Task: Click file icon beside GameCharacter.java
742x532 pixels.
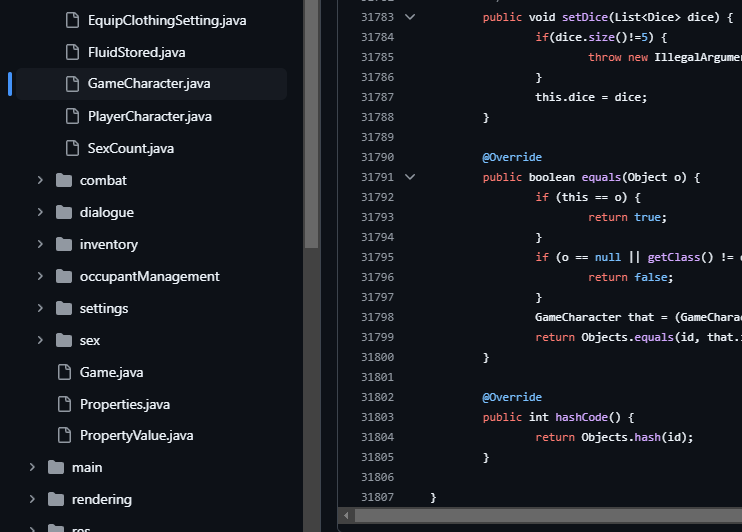Action: [x=72, y=84]
